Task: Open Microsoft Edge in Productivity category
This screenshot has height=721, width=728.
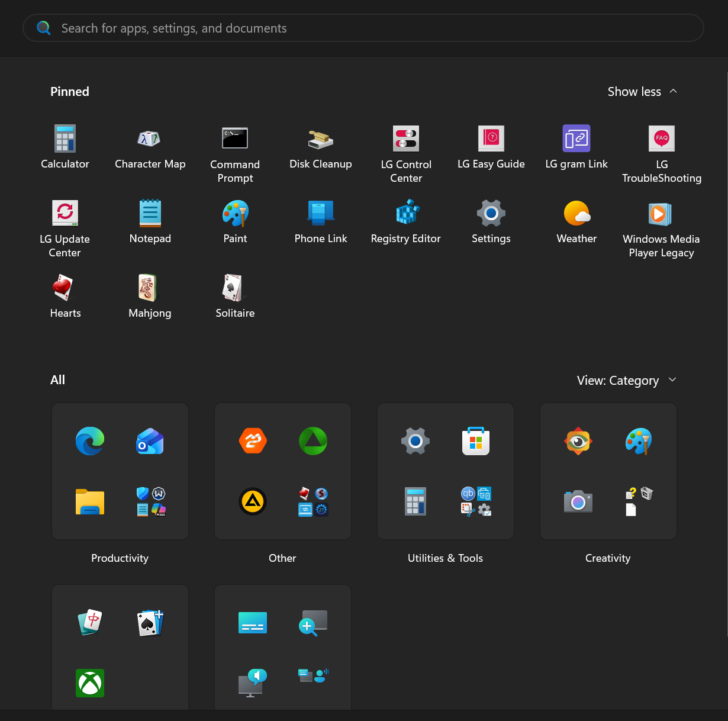Action: pos(90,441)
